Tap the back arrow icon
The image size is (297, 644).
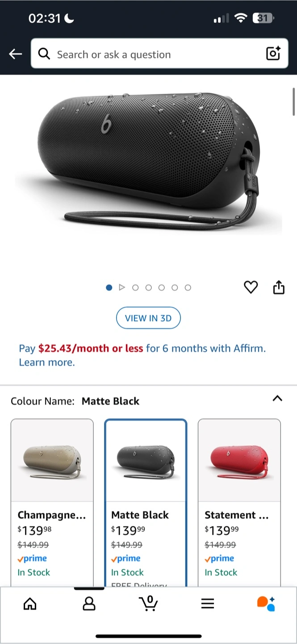(15, 54)
